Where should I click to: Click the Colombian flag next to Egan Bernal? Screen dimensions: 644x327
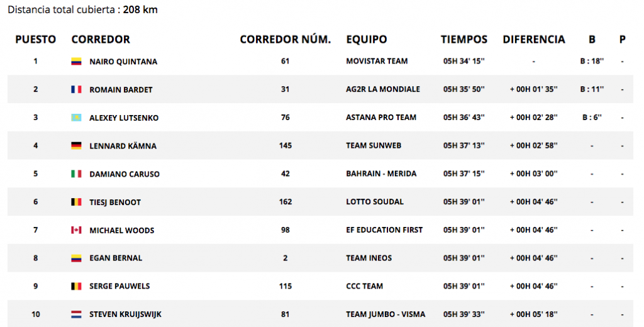76,258
